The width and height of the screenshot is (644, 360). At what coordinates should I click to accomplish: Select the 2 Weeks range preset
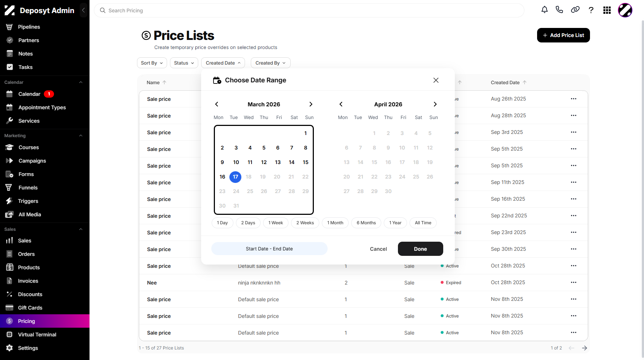coord(305,223)
